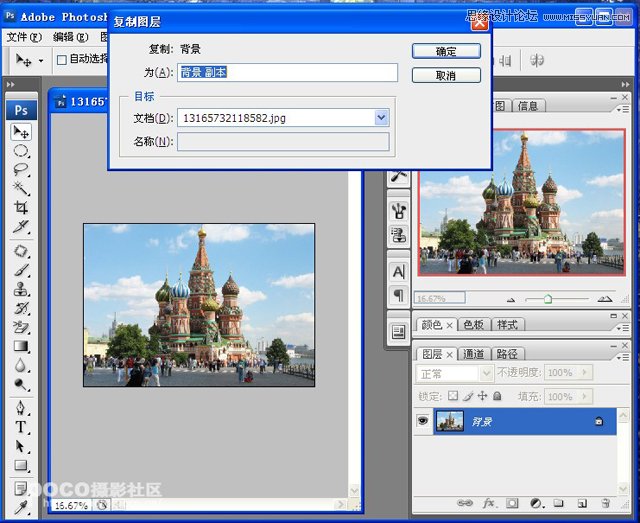This screenshot has height=523, width=640.
Task: Open the Layers panel options menu
Action: [622, 355]
